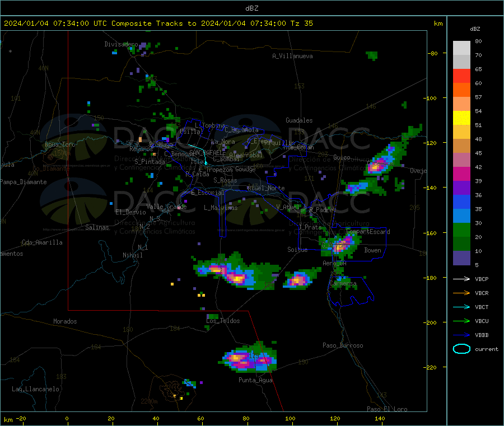Select the magenta 42 dBZ color swatch
This screenshot has height=426, width=504.
[461, 174]
